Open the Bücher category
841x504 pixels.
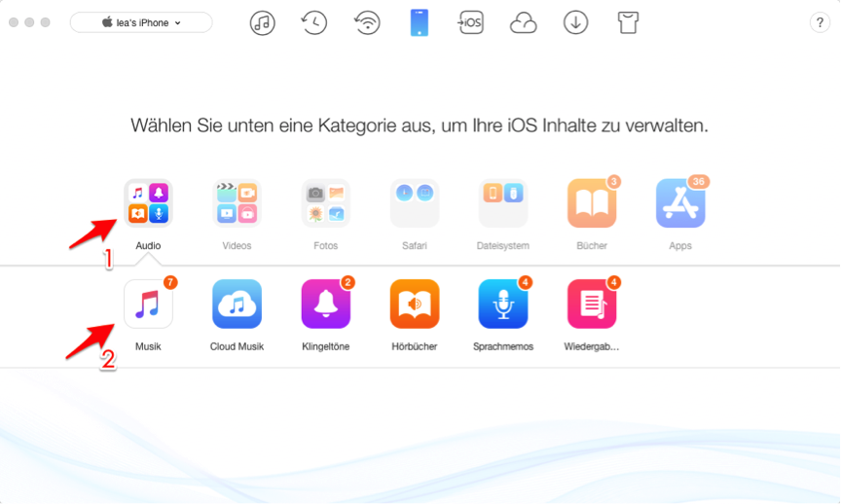[592, 203]
